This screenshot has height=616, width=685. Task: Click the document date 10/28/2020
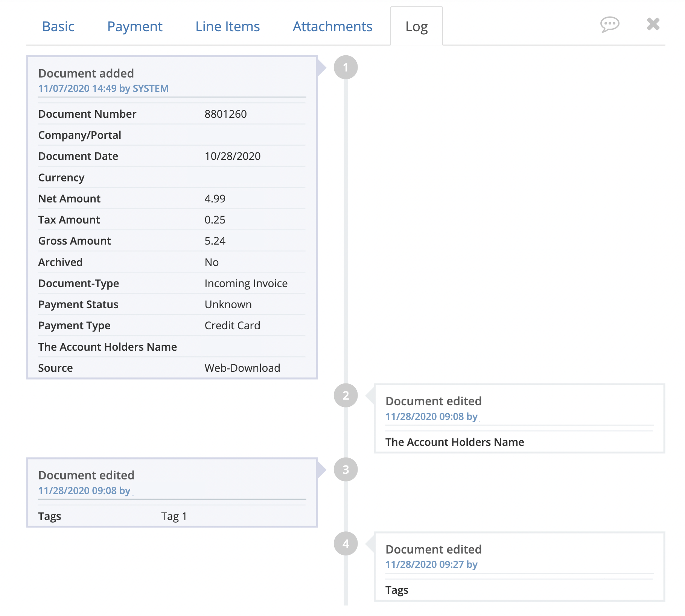232,156
